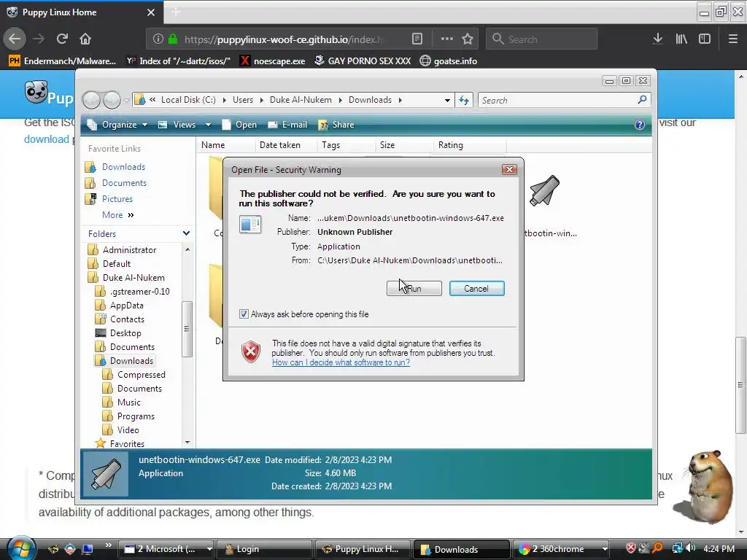
Task: Expand arrow after Users in breadcrumb
Action: pos(262,100)
